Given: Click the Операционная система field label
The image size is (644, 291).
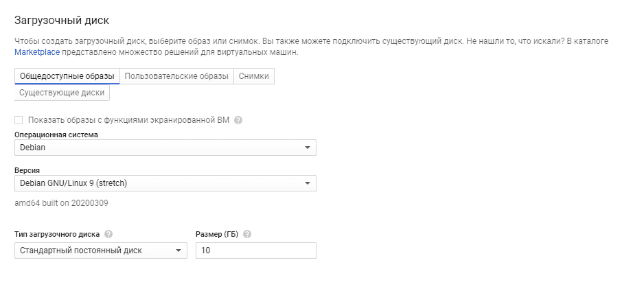Looking at the screenshot, I should pyautogui.click(x=56, y=135).
